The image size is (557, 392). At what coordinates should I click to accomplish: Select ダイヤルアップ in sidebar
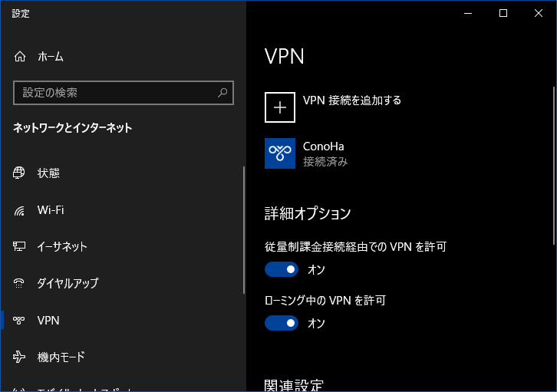click(68, 283)
